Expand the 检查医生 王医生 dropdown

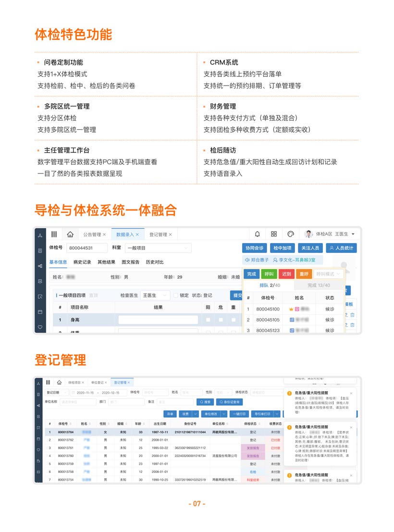pos(155,295)
